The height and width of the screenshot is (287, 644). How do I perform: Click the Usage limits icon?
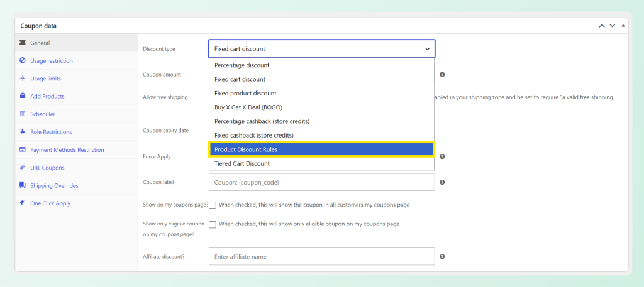tap(23, 79)
